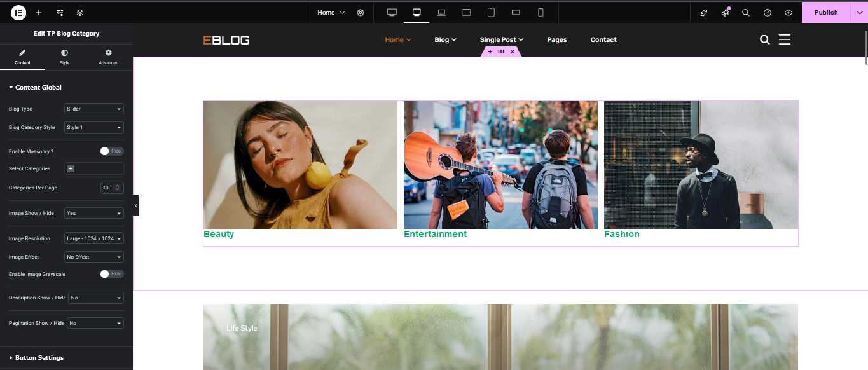
Task: Click the Categories Per Page number field
Action: (107, 188)
